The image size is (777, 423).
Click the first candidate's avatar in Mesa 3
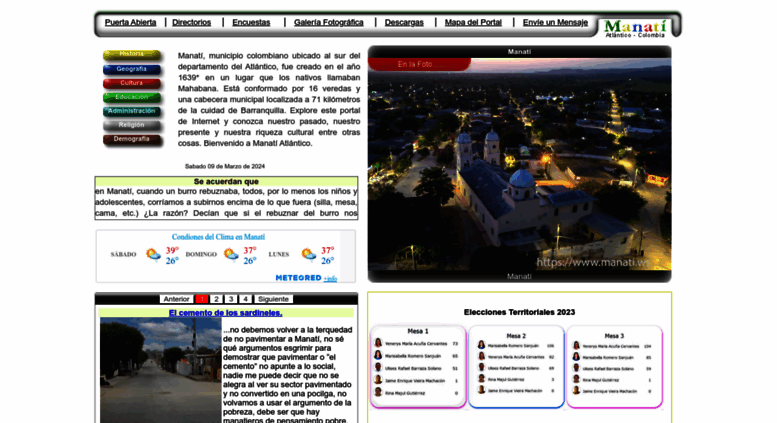(x=576, y=345)
